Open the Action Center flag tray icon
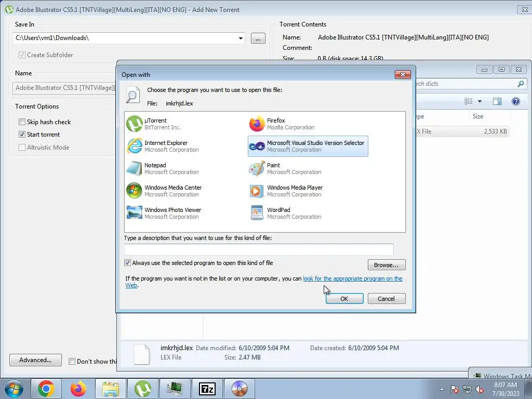Viewport: 532px width, 399px height. (455, 389)
